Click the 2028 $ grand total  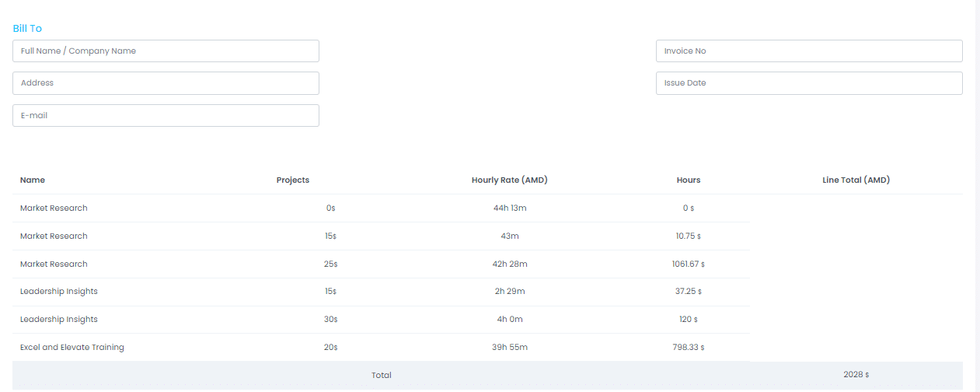tap(856, 374)
